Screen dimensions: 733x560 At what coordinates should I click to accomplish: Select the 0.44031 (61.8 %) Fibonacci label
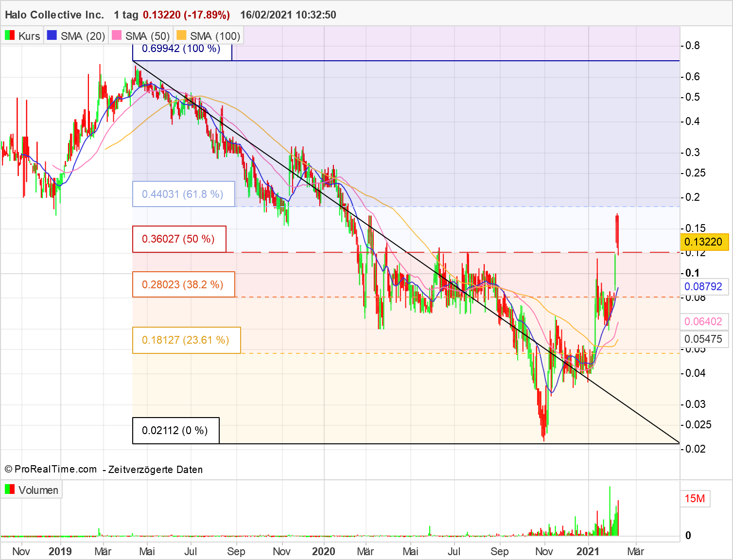(184, 194)
